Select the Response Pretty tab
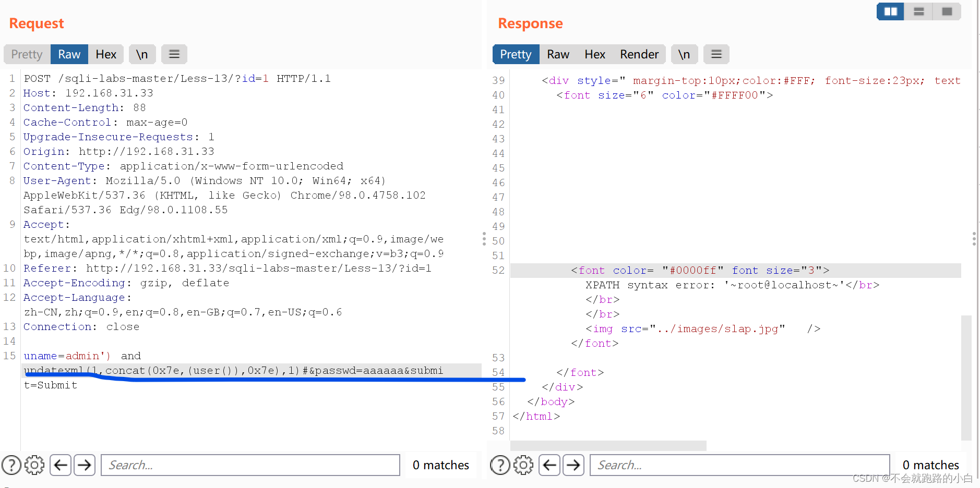 click(516, 54)
